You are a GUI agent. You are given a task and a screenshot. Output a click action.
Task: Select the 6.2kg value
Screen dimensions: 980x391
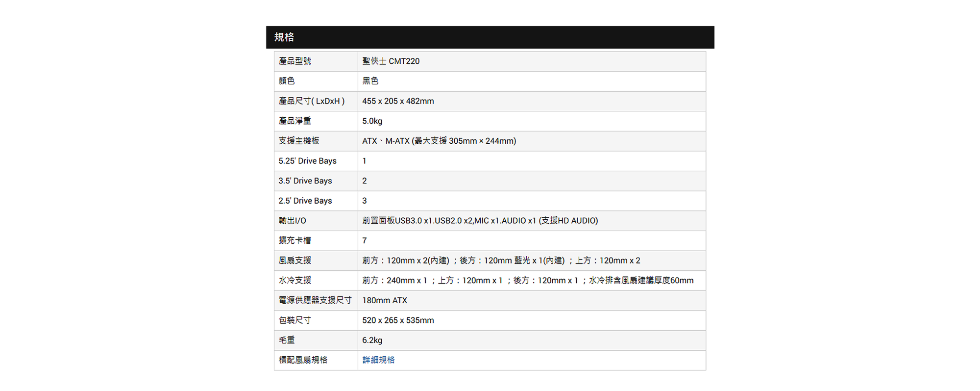point(372,340)
